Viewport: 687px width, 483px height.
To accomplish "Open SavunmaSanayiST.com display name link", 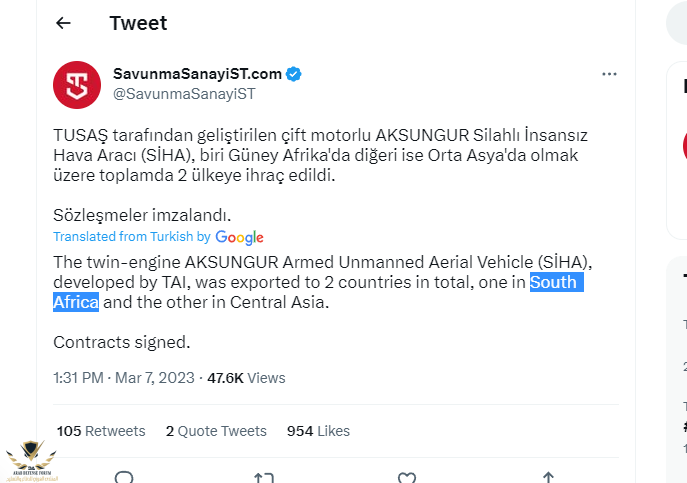I will (197, 74).
